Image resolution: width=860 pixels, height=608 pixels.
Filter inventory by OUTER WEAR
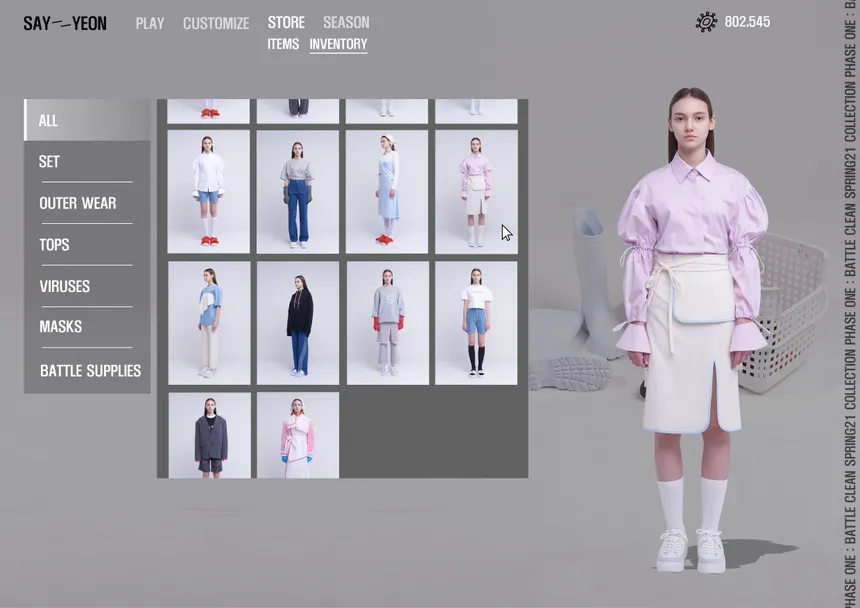tap(87, 203)
